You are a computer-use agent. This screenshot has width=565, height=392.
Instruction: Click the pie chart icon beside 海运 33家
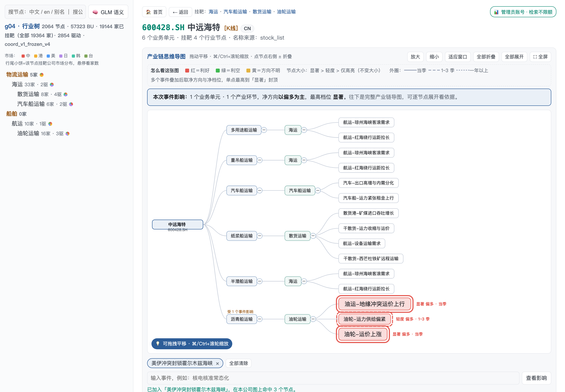point(52,84)
